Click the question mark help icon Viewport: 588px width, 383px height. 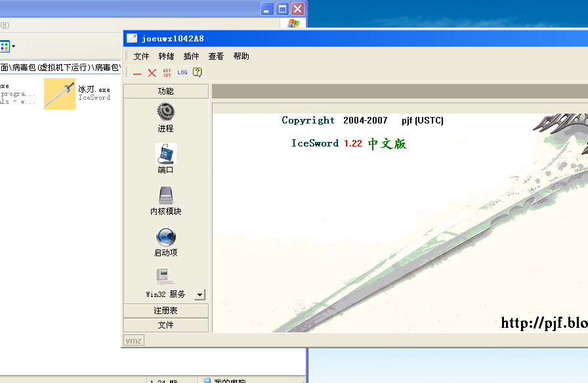tap(197, 73)
